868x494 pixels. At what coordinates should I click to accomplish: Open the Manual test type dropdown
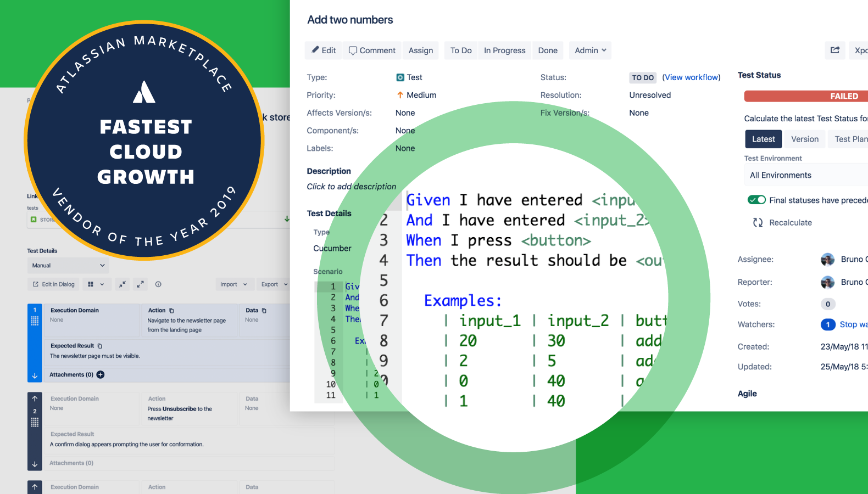(x=68, y=266)
